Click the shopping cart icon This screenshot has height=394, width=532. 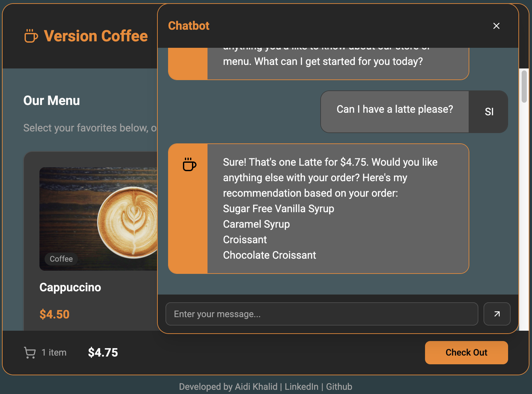[29, 352]
